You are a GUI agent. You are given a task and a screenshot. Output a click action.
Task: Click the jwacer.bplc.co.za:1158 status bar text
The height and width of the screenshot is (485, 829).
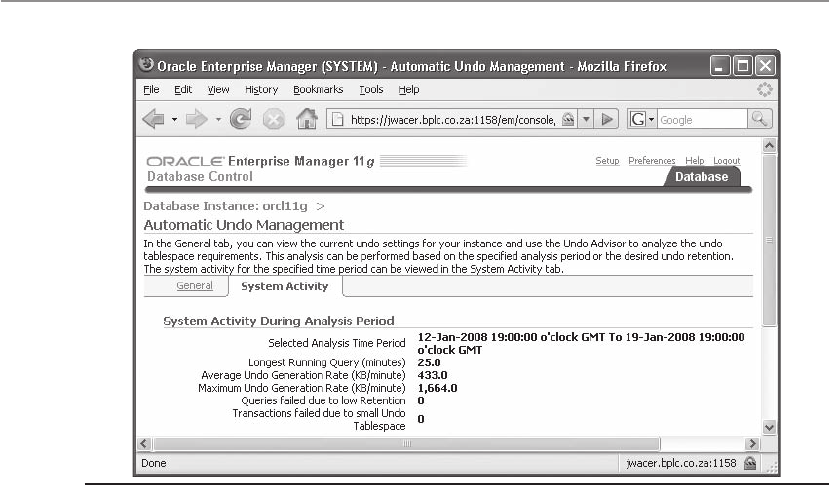[x=681, y=463]
